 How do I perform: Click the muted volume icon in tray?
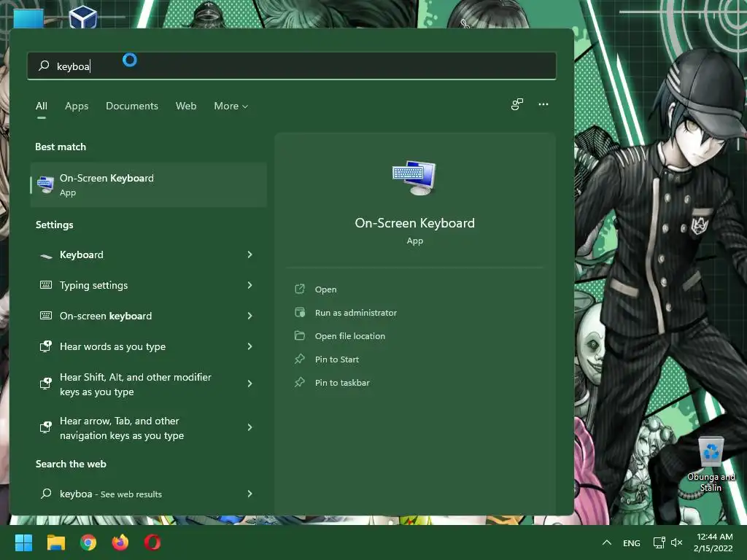point(676,542)
